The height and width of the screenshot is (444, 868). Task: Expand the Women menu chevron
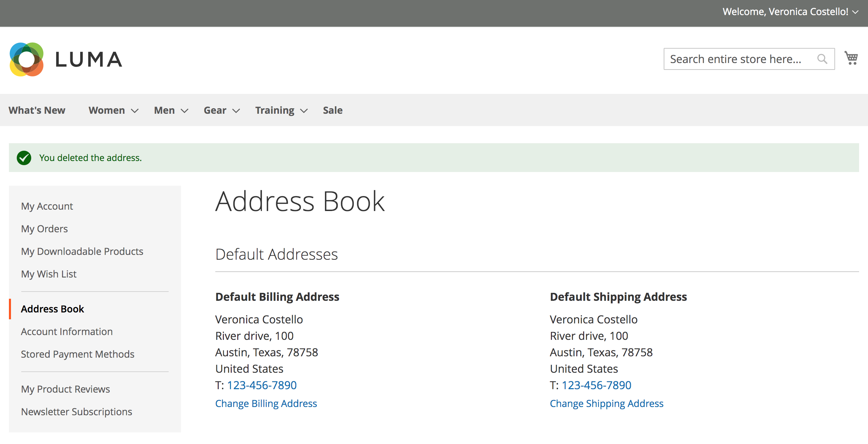coord(135,111)
